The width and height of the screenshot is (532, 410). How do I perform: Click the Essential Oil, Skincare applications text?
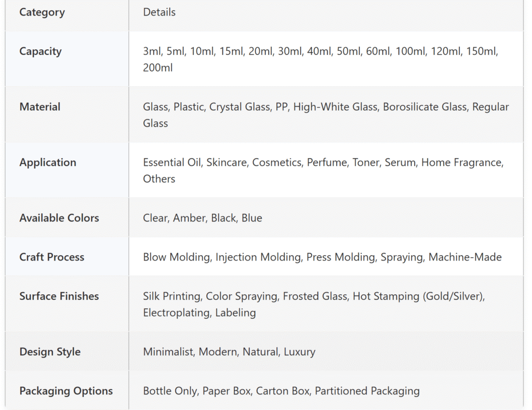pyautogui.click(x=323, y=170)
